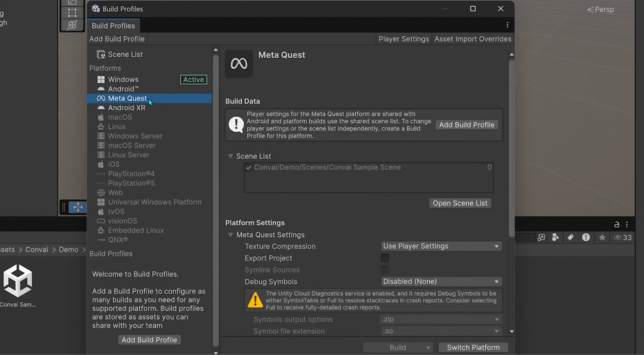Click the lock icon in the Project panel
This screenshot has width=644, height=355.
(617, 225)
